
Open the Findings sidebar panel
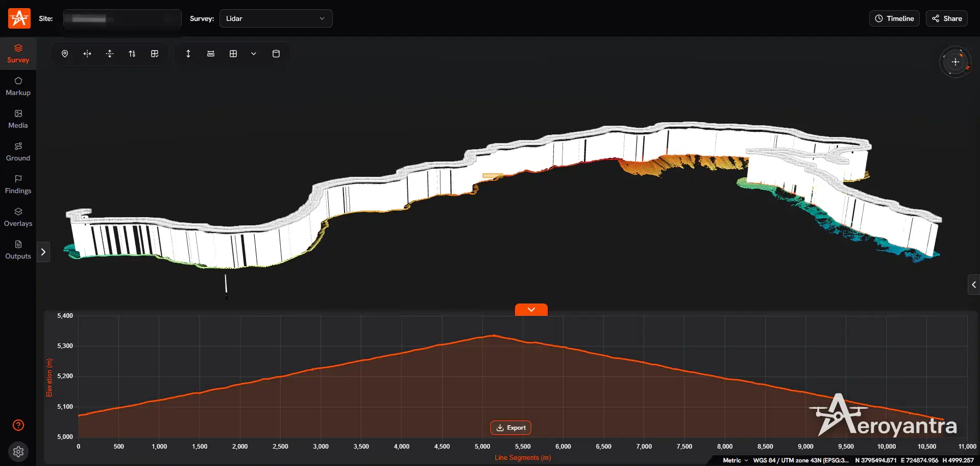pos(18,184)
